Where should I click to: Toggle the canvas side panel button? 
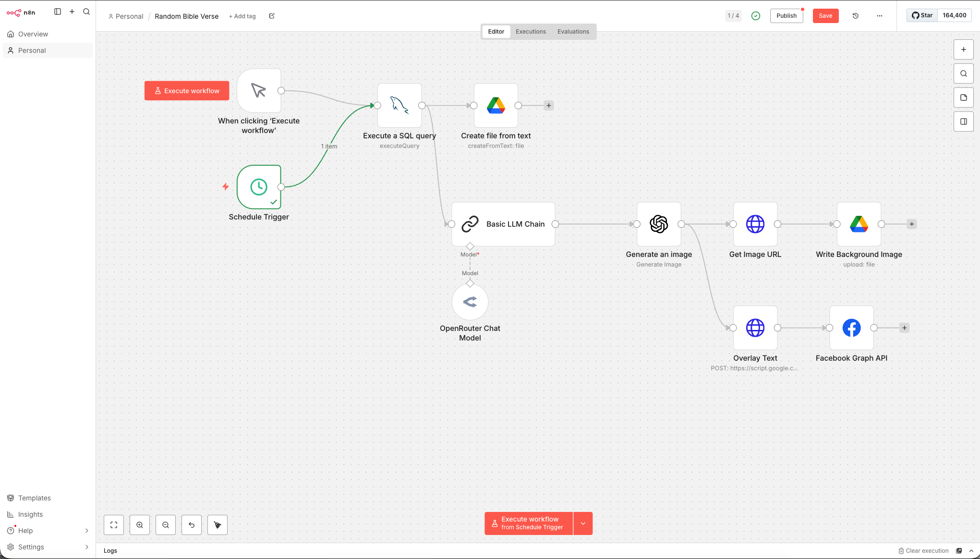pyautogui.click(x=963, y=122)
